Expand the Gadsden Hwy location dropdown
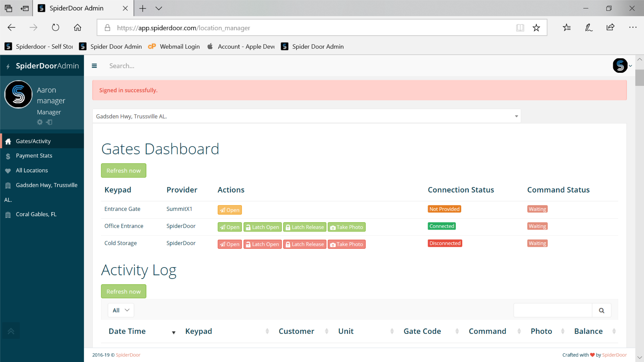 click(x=307, y=116)
